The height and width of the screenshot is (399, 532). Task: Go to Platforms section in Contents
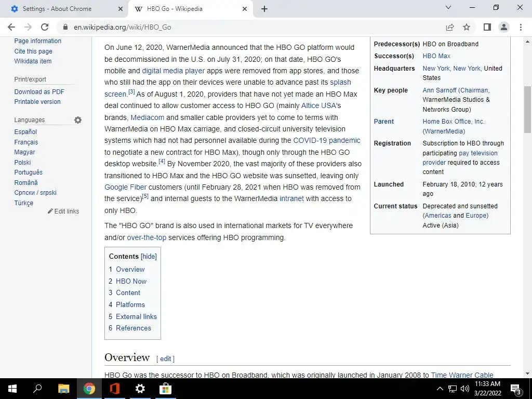point(130,304)
